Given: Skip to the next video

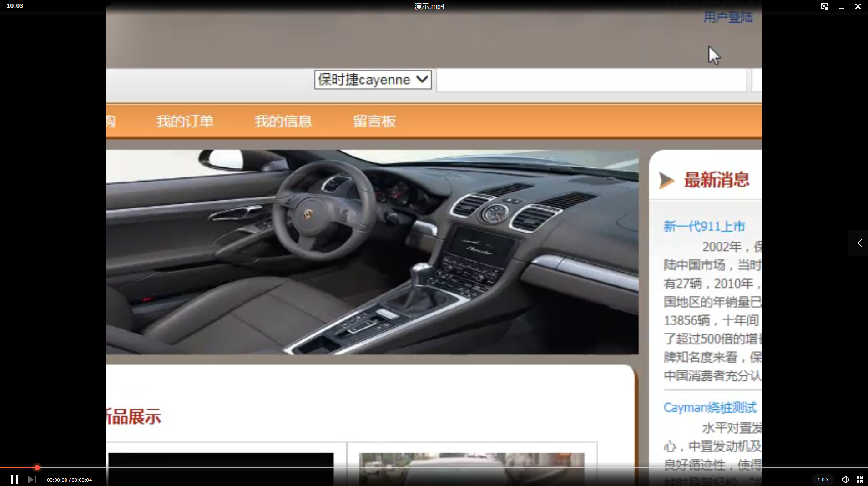Looking at the screenshot, I should (x=32, y=479).
